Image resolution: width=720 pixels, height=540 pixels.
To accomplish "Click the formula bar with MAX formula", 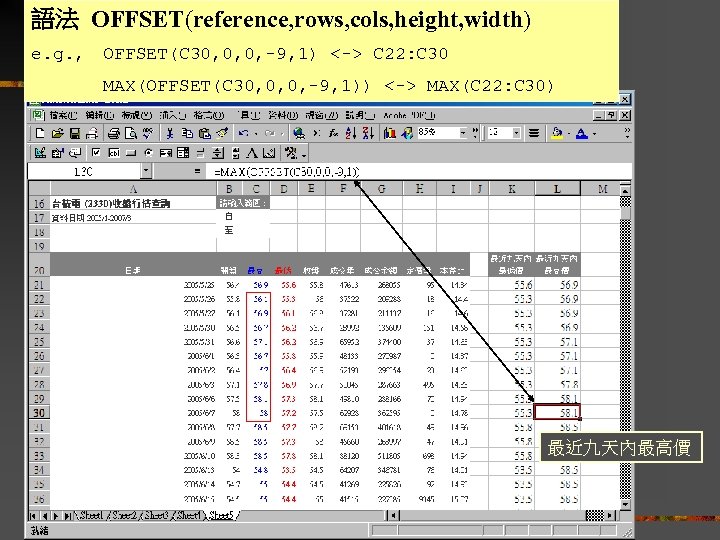I will (x=418, y=172).
